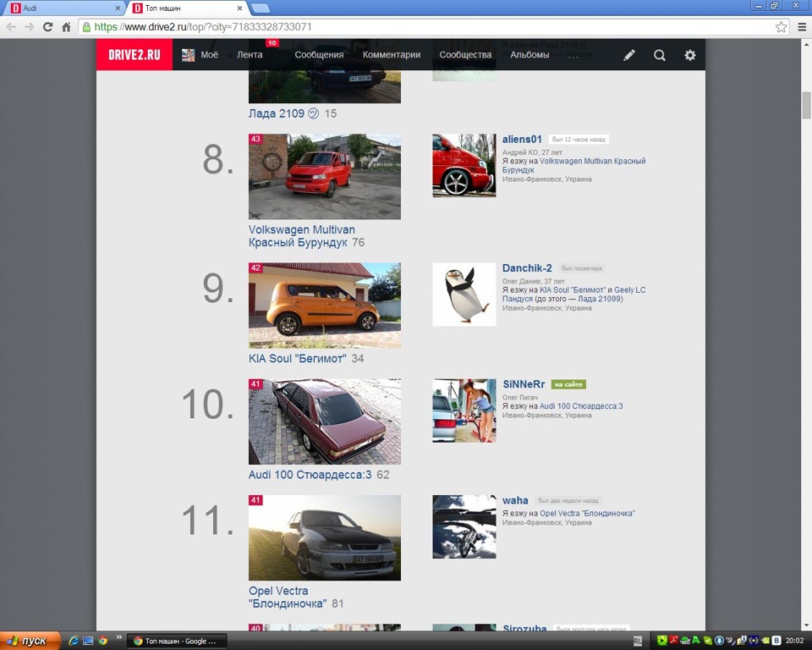
Task: Click waha avatar picture
Action: pyautogui.click(x=464, y=526)
